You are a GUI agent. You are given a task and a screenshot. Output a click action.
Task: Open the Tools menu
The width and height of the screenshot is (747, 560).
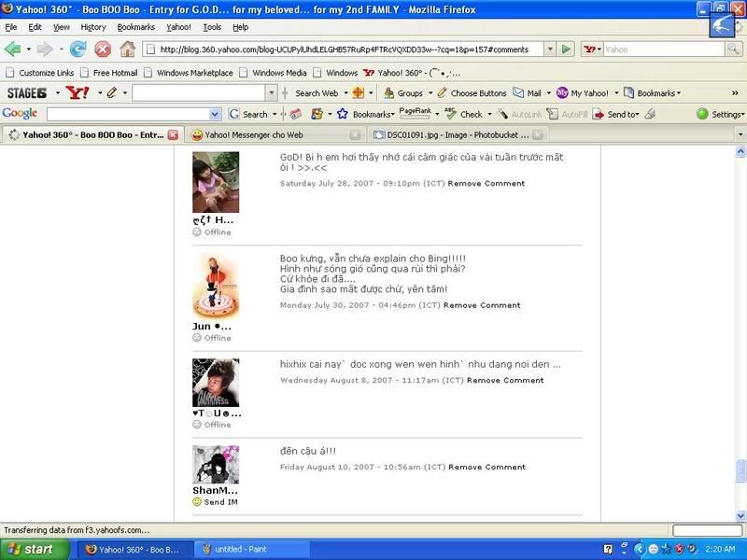tap(212, 27)
